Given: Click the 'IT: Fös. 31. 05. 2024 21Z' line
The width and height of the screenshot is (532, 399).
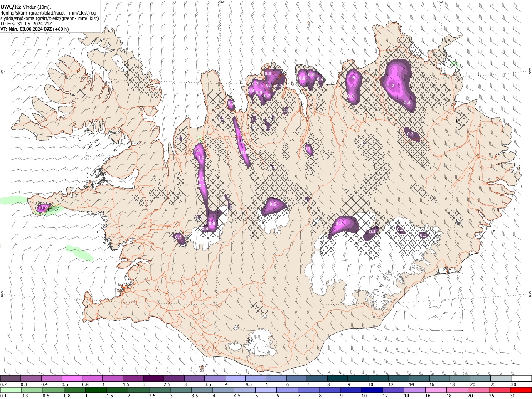Looking at the screenshot, I should pos(26,24).
